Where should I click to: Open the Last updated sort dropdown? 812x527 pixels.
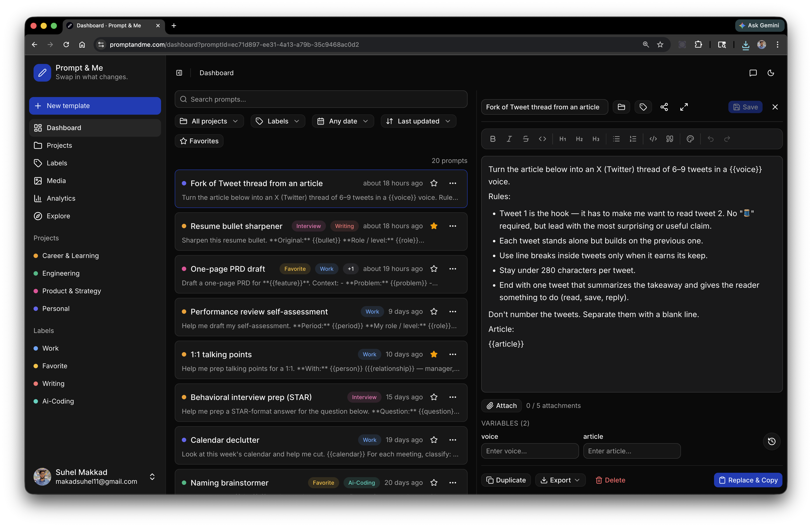[x=418, y=121]
